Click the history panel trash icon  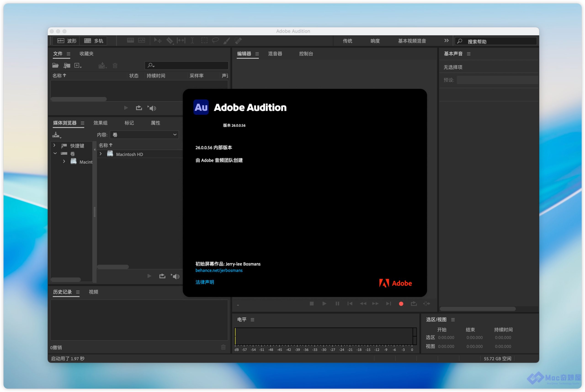click(x=223, y=347)
